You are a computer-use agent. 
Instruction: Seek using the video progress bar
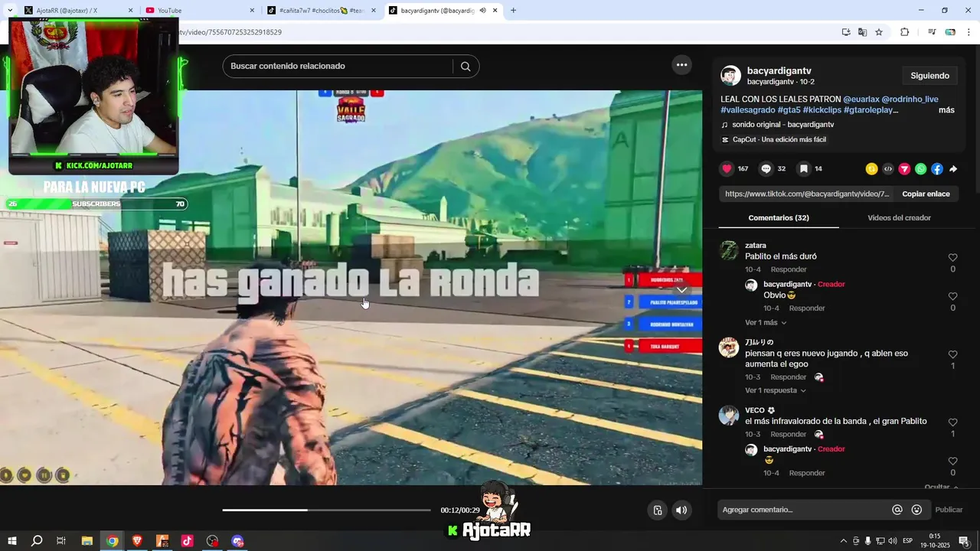326,510
